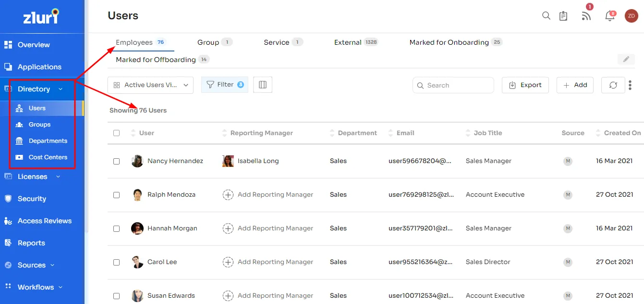
Task: Click the add manager plus icon for Hannah Morgan
Action: 228,228
